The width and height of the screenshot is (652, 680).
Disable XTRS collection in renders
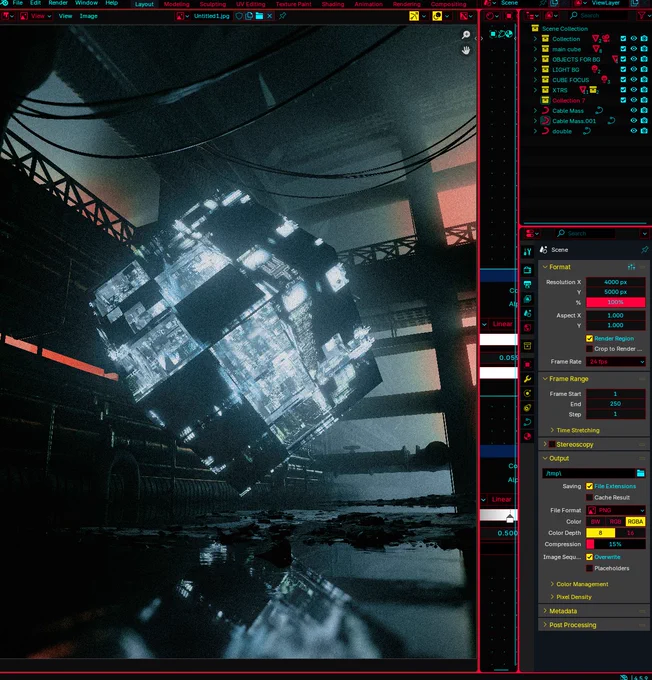click(x=644, y=90)
